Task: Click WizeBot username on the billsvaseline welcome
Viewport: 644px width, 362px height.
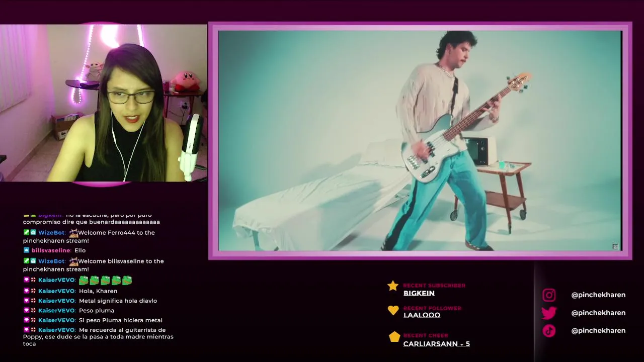Action: (52, 261)
